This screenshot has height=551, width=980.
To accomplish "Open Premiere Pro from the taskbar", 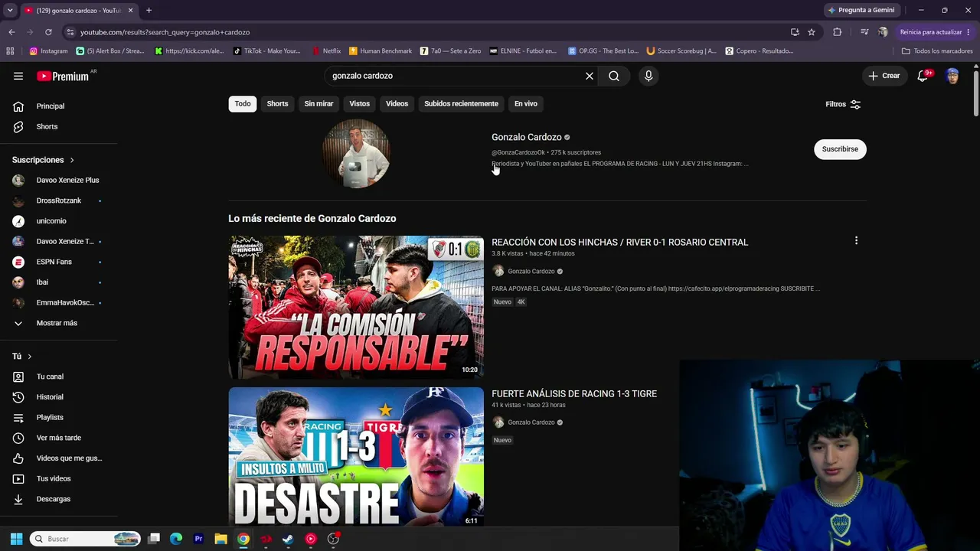I will (x=198, y=539).
